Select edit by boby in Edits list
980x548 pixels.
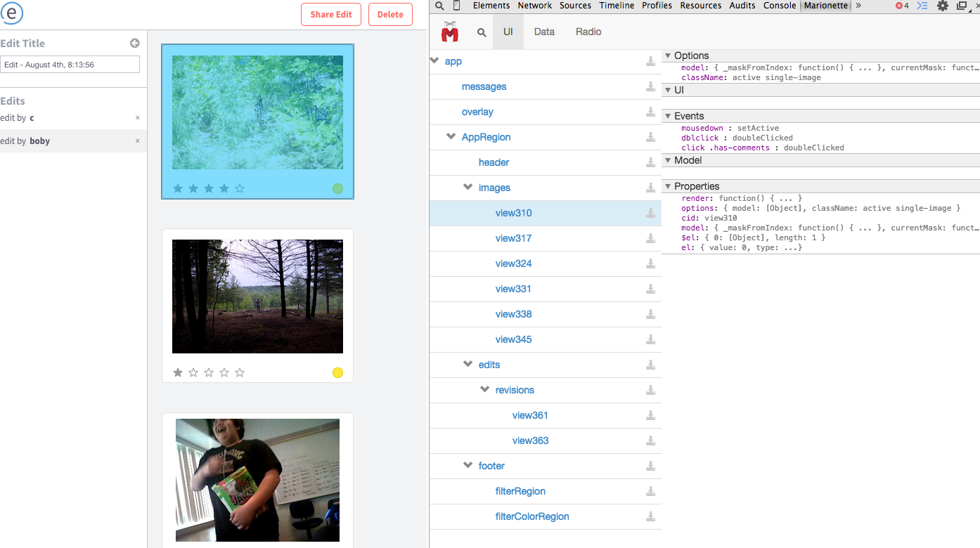73,141
